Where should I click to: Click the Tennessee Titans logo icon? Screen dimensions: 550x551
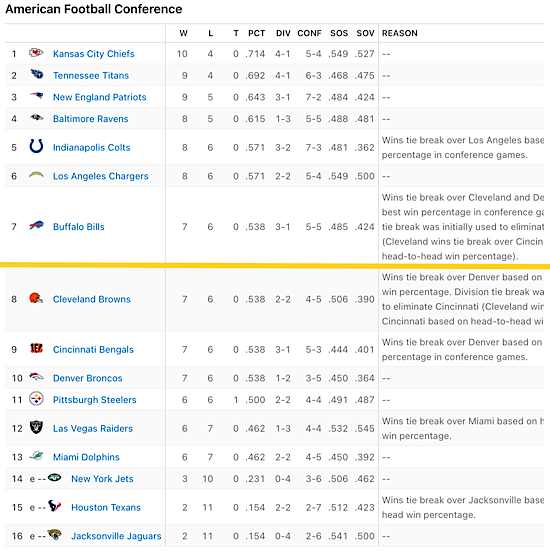pos(36,75)
